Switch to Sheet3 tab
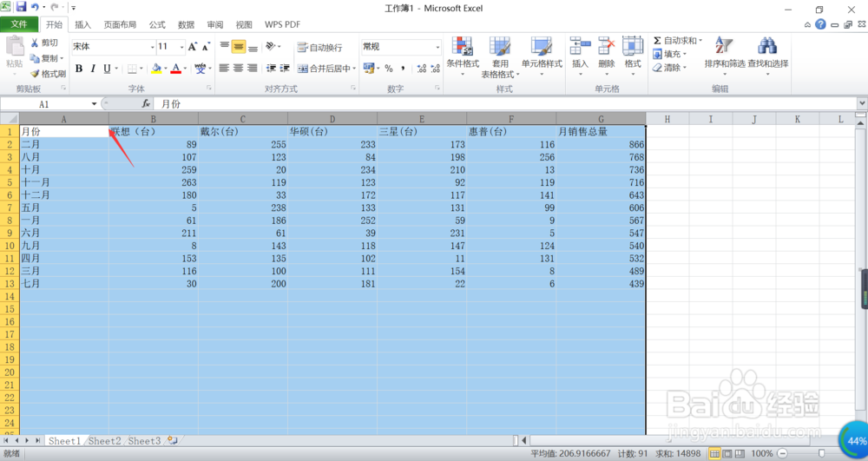The image size is (868, 461). [144, 441]
